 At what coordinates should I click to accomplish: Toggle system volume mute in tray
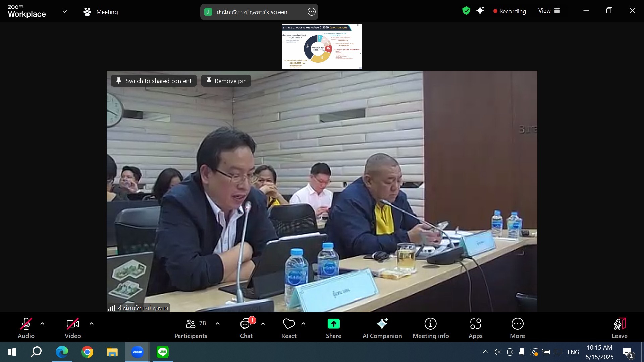click(497, 352)
